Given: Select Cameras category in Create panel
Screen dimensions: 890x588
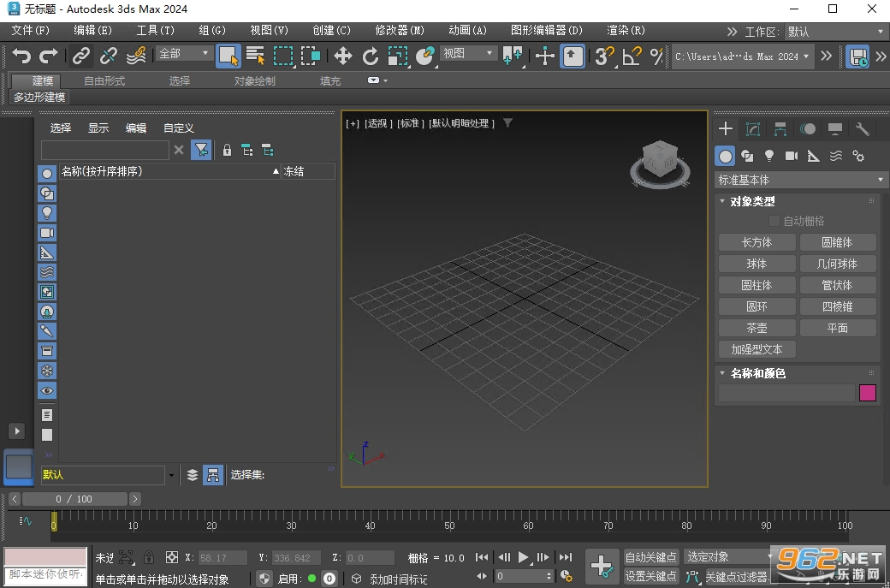Looking at the screenshot, I should point(792,156).
